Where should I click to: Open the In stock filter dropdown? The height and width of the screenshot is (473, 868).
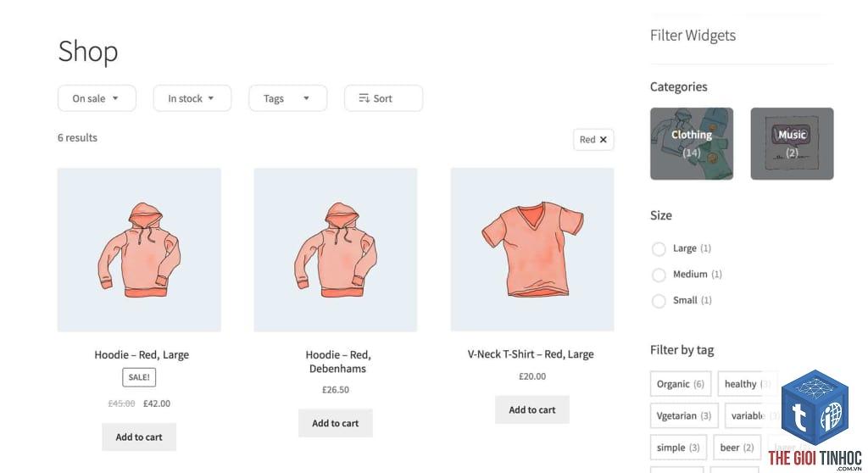coord(192,98)
